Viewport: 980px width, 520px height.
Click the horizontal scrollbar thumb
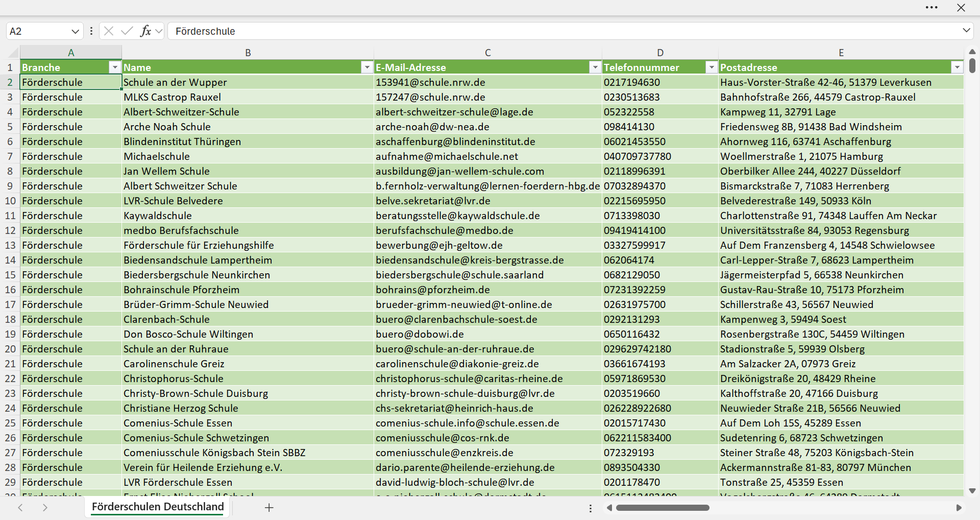click(663, 508)
